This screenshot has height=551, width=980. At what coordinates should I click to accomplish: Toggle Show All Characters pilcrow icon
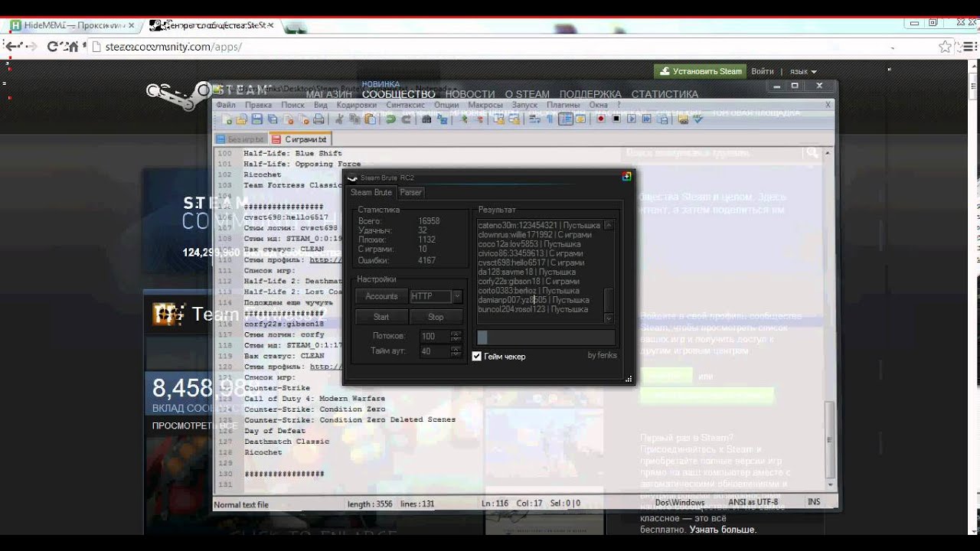tap(549, 119)
